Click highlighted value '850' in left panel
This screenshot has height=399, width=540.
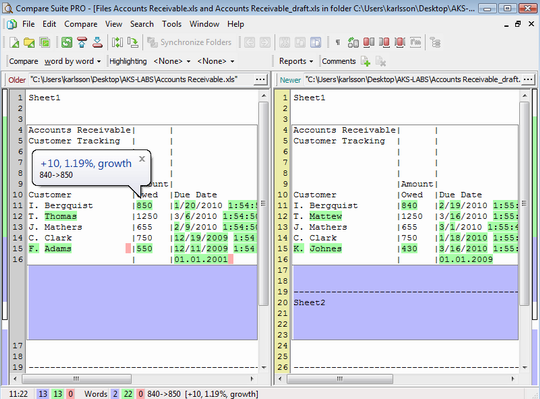coord(144,206)
